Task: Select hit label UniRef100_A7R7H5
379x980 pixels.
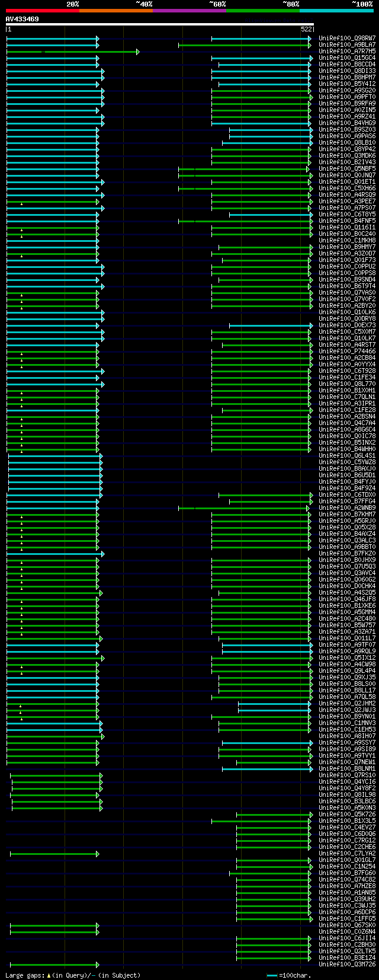Action: (347, 51)
